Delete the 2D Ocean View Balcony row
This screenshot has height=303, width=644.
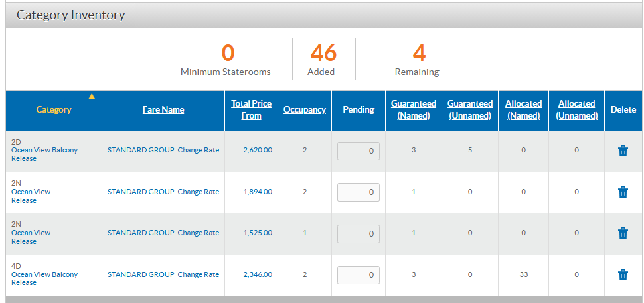coord(623,151)
